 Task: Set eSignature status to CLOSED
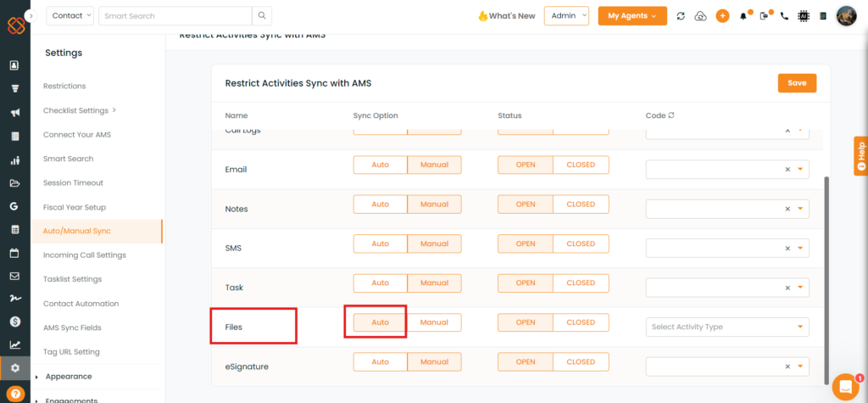point(581,361)
